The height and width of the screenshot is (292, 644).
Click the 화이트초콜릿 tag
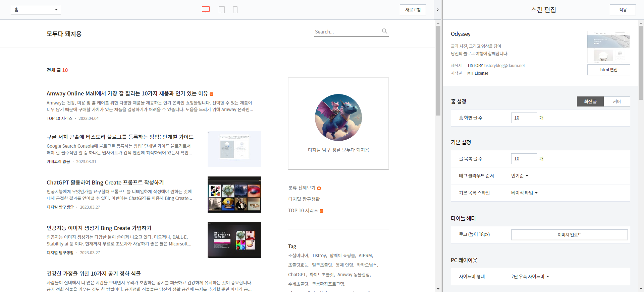pyautogui.click(x=321, y=275)
